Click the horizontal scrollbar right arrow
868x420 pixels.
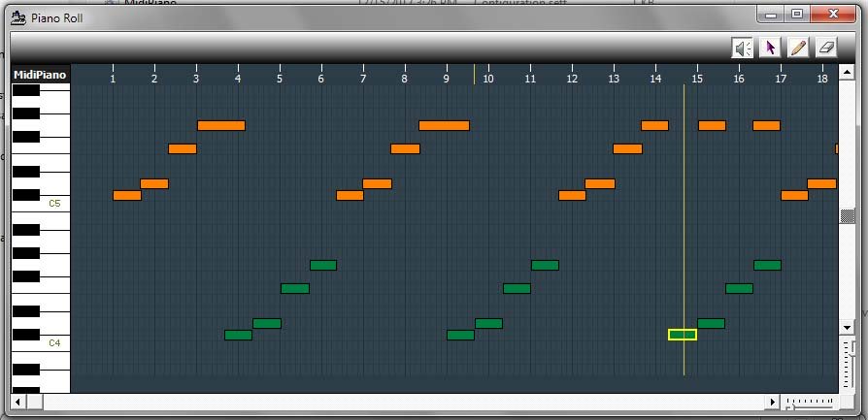click(772, 402)
